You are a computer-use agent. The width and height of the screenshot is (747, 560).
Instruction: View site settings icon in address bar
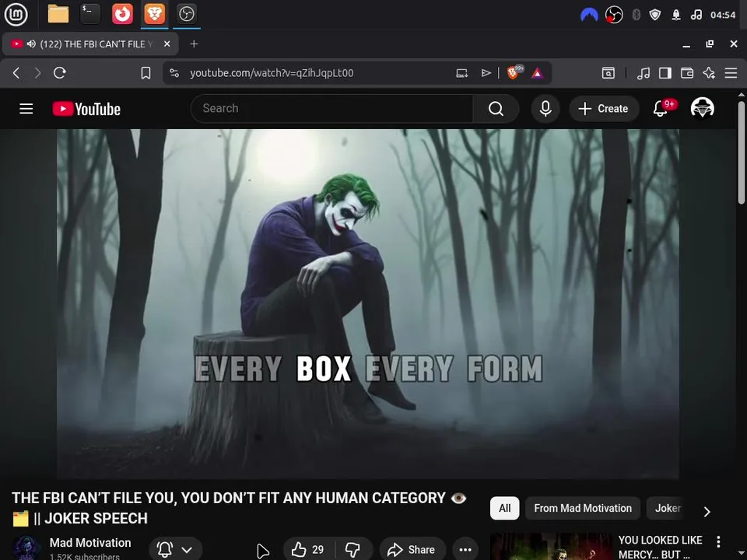(174, 73)
